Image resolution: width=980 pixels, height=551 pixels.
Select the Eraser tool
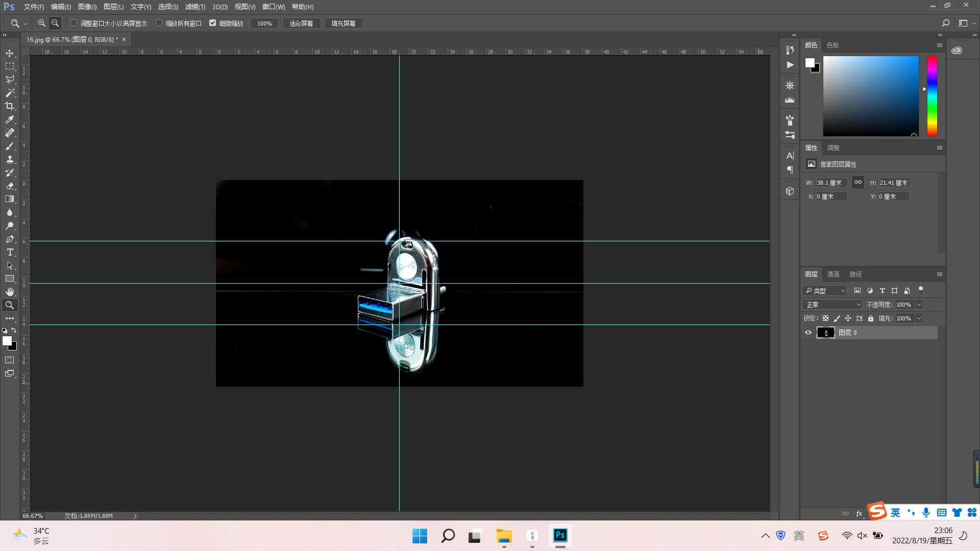(x=10, y=186)
